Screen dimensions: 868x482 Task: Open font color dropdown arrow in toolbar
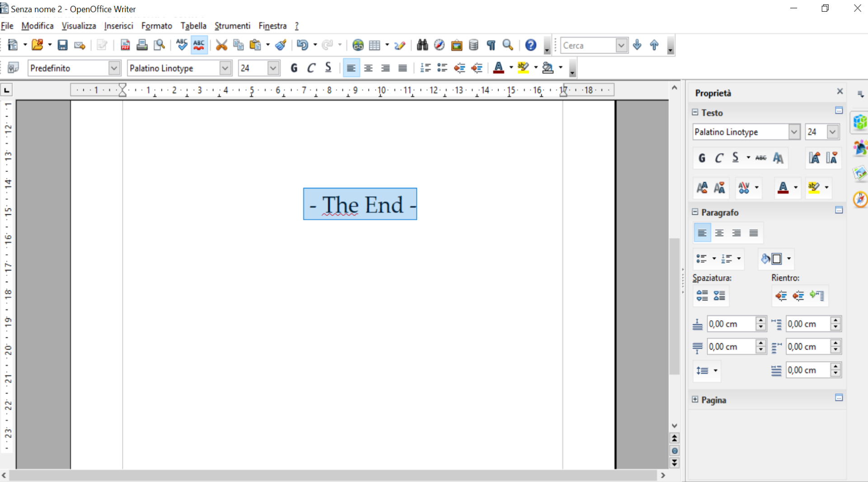point(511,68)
